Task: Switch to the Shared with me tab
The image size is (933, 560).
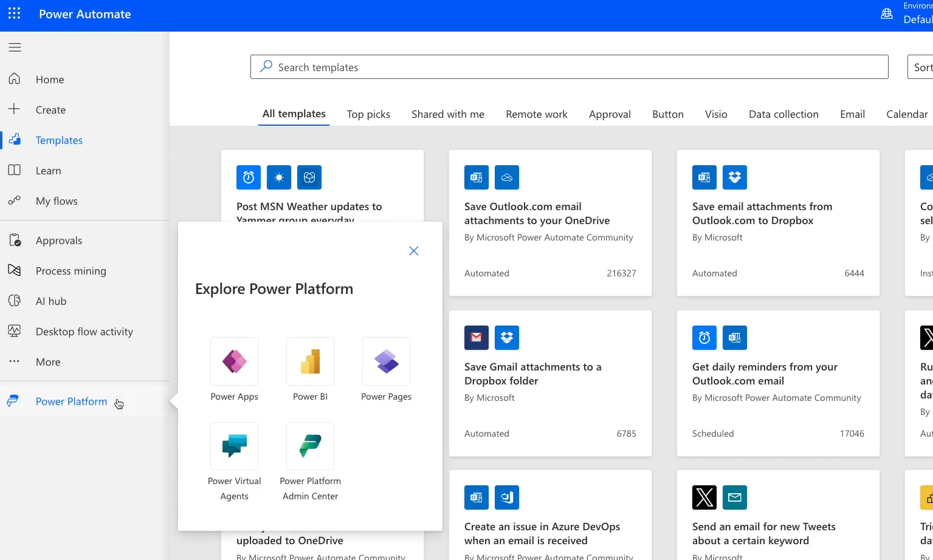Action: [x=448, y=114]
